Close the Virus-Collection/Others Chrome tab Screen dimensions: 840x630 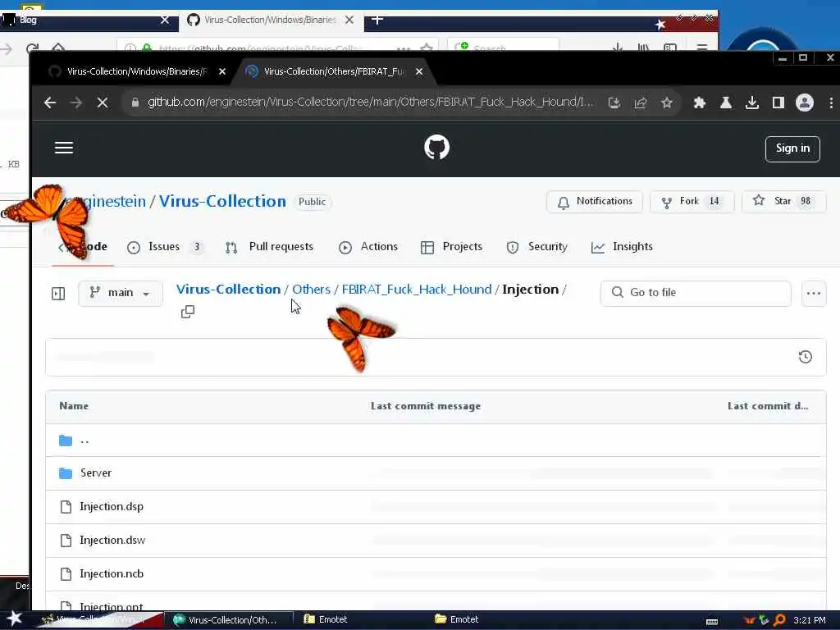419,71
